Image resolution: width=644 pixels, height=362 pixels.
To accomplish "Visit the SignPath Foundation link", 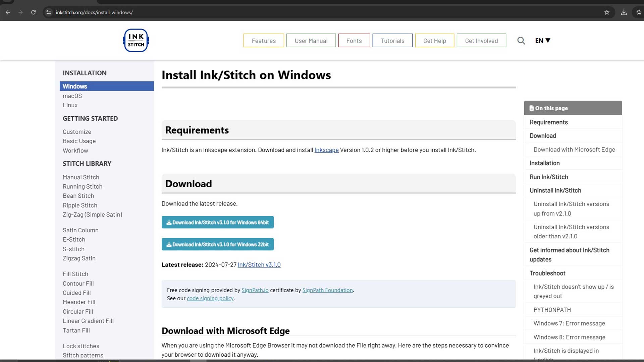I will click(x=327, y=290).
